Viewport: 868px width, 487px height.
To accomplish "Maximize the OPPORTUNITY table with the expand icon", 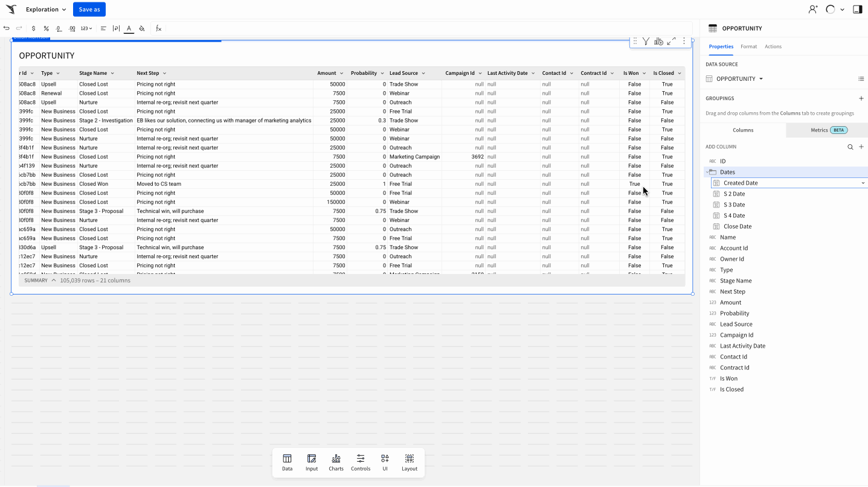I will coord(670,41).
